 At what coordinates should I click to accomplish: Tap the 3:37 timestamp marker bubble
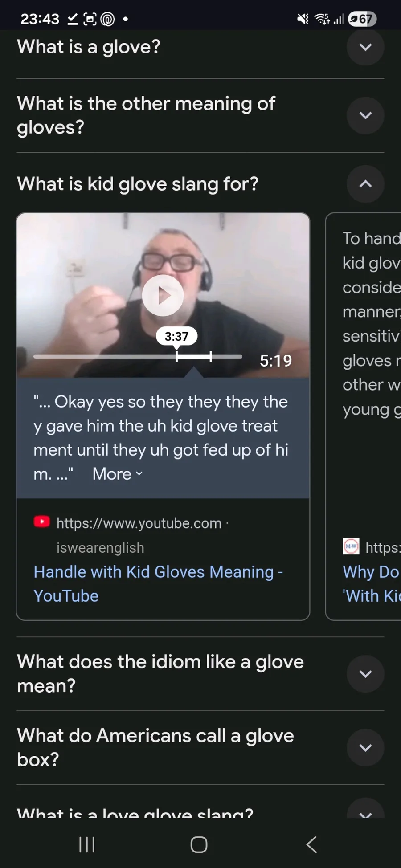176,336
